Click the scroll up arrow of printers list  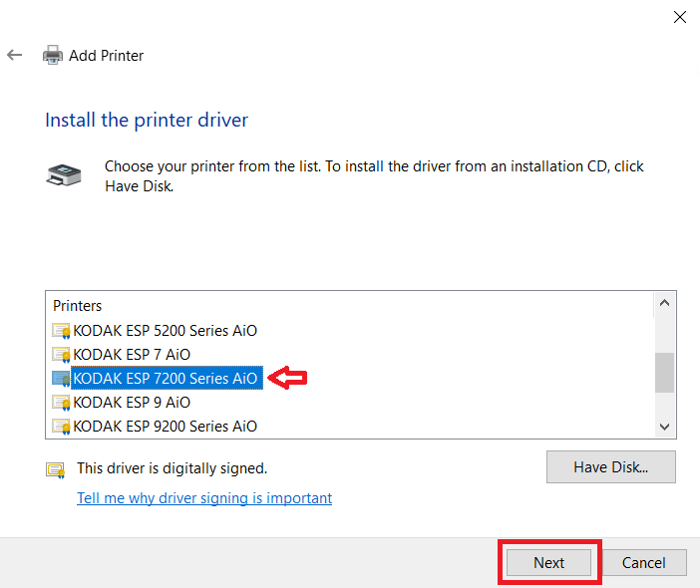[x=664, y=303]
